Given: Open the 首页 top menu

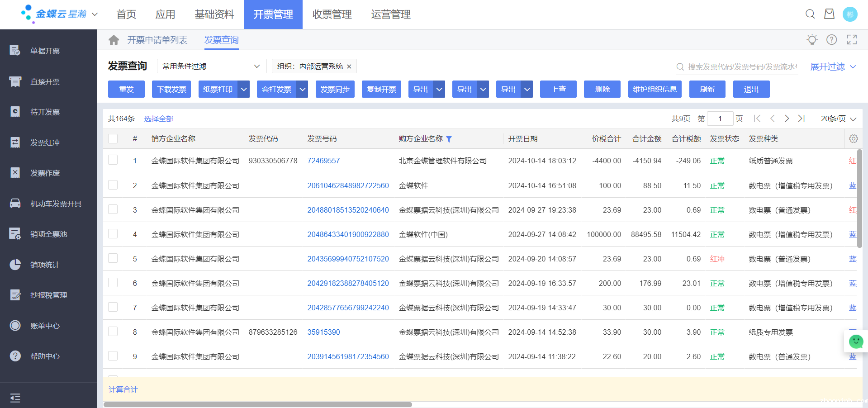Looking at the screenshot, I should 126,14.
